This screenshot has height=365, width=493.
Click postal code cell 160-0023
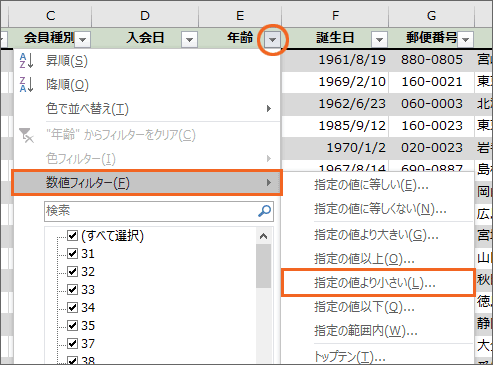(x=431, y=126)
